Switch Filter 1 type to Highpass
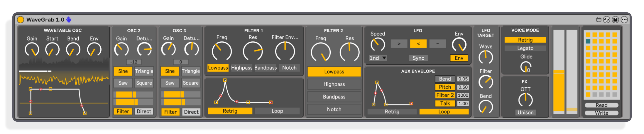The image size is (644, 134). coord(242,68)
